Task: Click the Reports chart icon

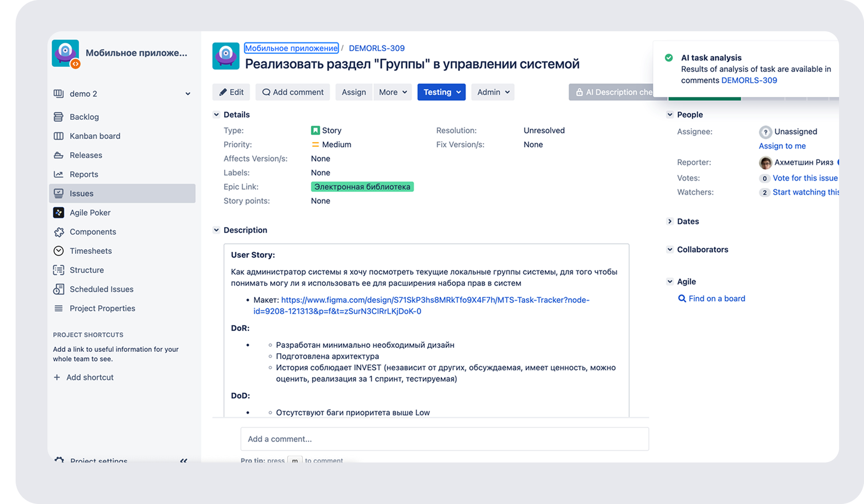Action: pyautogui.click(x=58, y=174)
